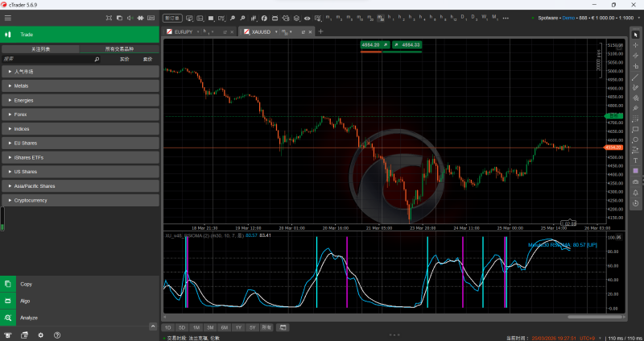The image size is (644, 341).
Task: Click the symbol search field
Action: click(51, 59)
